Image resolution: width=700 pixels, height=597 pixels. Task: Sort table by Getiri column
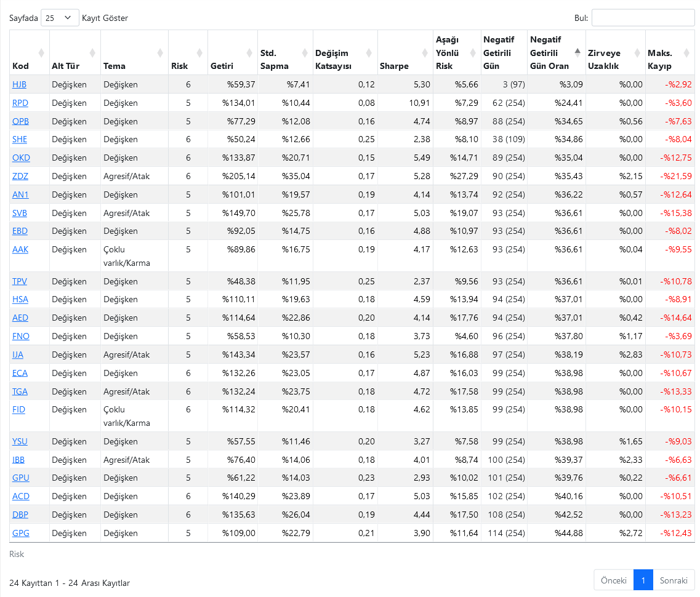click(x=233, y=53)
